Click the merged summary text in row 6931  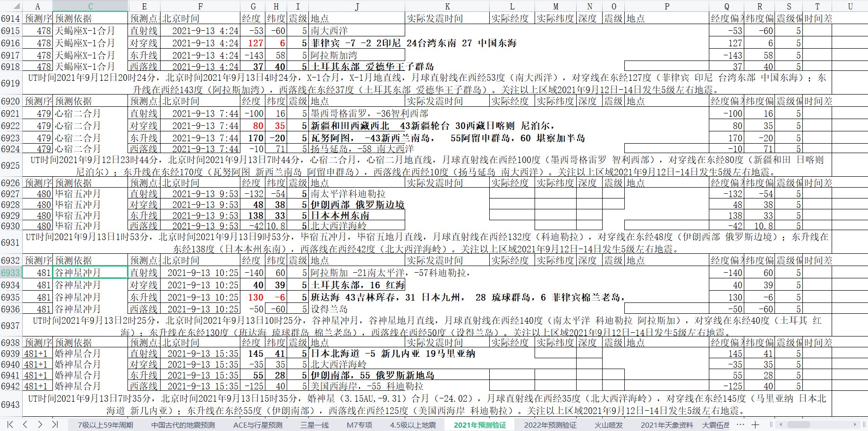(x=427, y=242)
